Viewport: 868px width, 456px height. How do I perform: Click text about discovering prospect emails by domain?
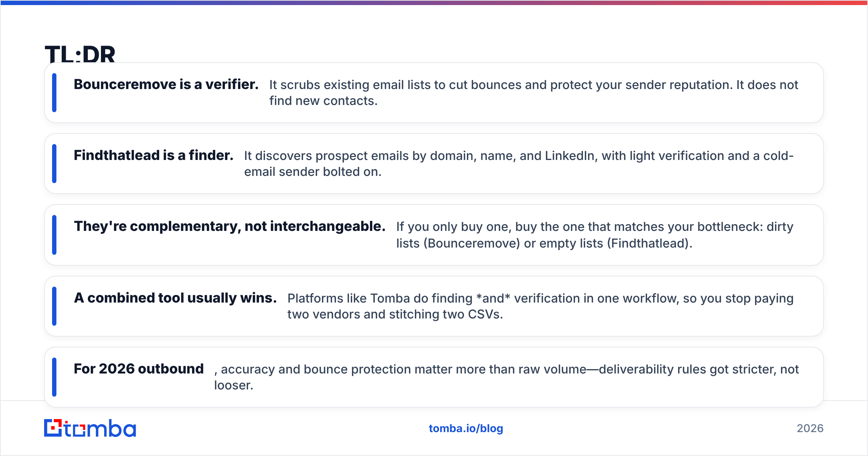click(519, 164)
